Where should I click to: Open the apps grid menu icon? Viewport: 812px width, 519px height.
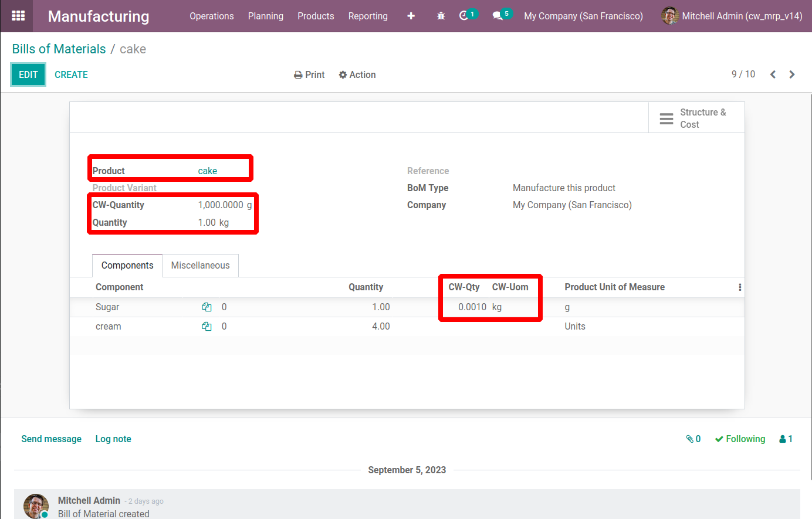coord(18,16)
